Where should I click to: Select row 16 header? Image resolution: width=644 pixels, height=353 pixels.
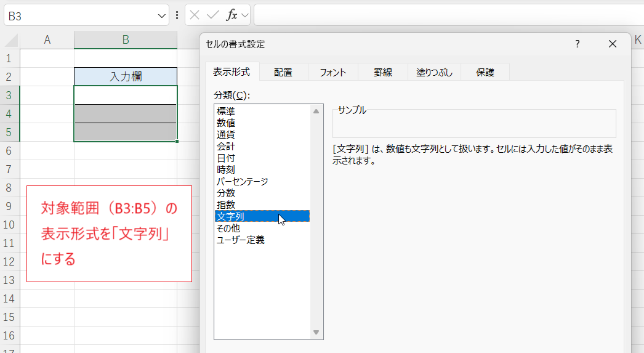click(9, 336)
